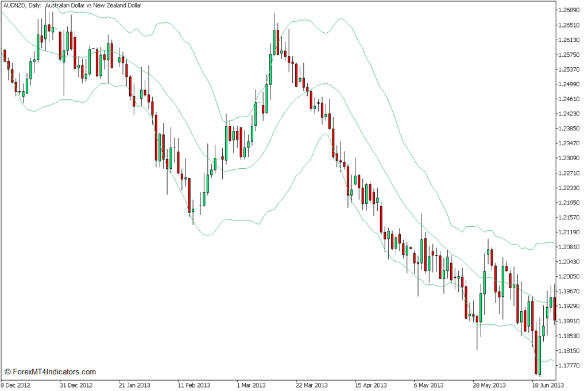Click the 21 Jan 2013 date label

click(134, 385)
